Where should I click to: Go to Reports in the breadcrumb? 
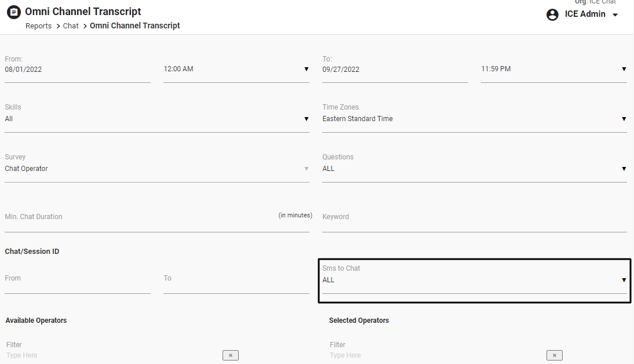[38, 26]
